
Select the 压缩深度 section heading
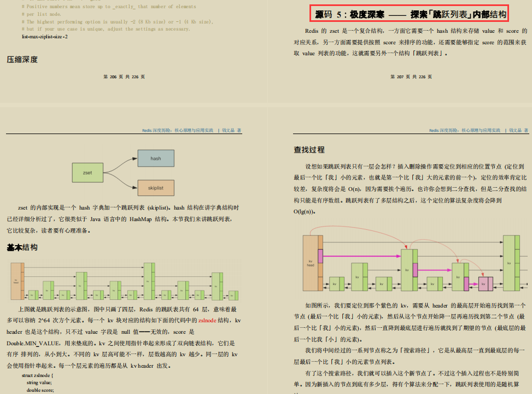(x=22, y=60)
